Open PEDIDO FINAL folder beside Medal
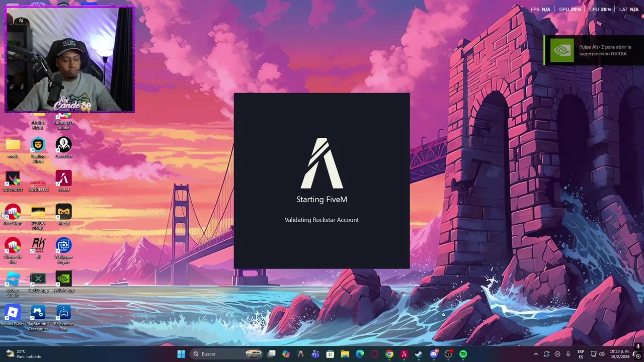The image size is (644, 362). [38, 217]
